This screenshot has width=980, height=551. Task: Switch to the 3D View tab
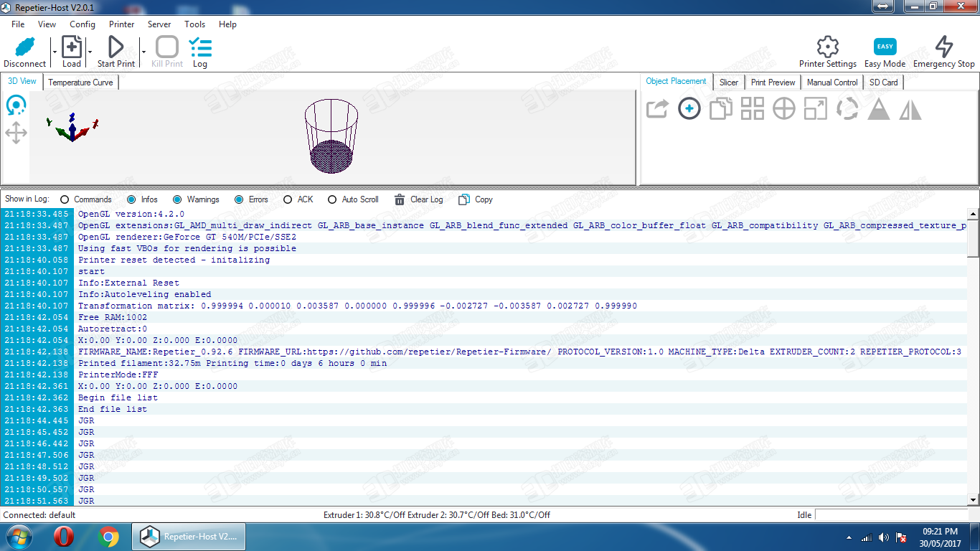[x=22, y=81]
